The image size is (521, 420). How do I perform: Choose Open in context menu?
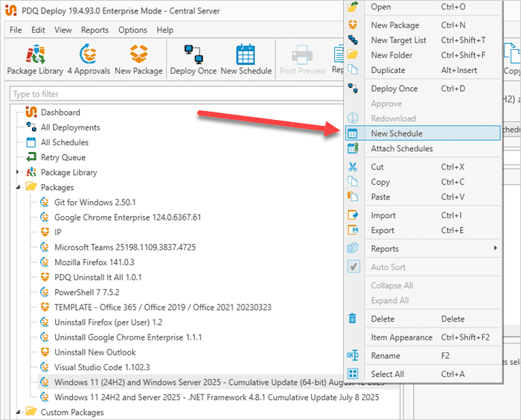coord(423,7)
